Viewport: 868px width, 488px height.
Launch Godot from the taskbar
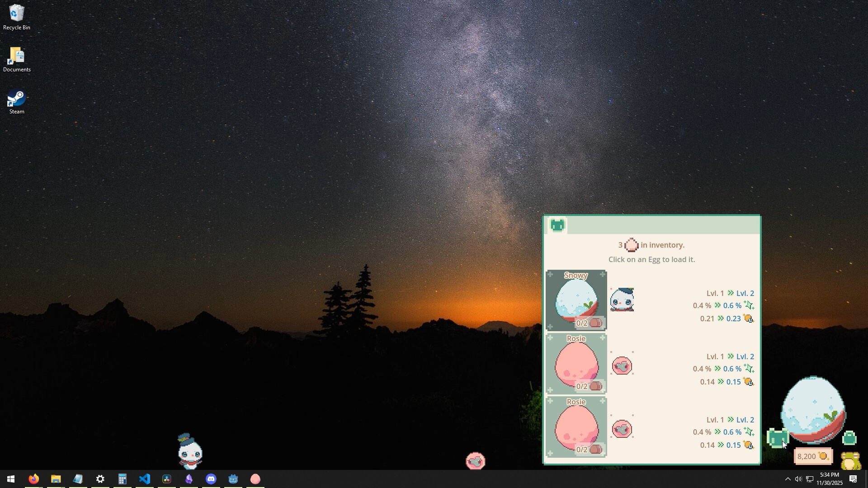pos(233,479)
